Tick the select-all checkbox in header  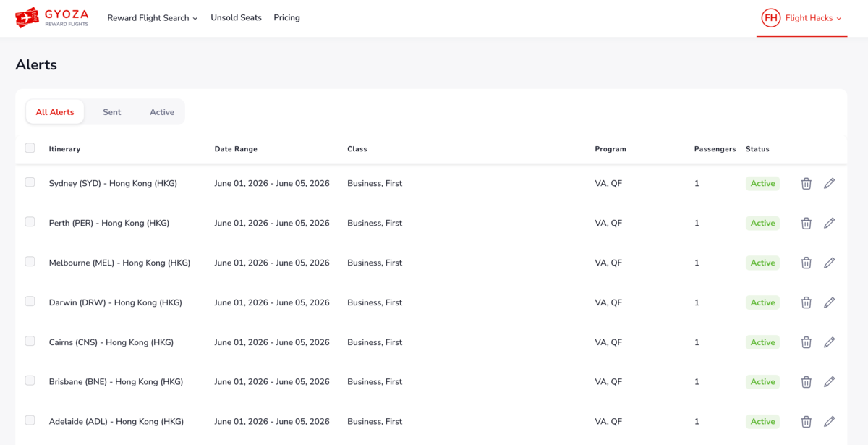[30, 148]
